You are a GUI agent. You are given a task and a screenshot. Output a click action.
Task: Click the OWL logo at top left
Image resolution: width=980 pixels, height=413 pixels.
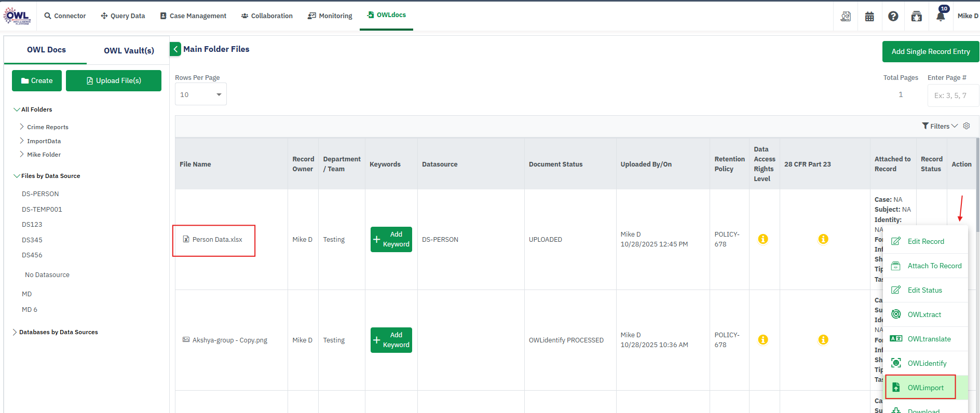click(17, 16)
